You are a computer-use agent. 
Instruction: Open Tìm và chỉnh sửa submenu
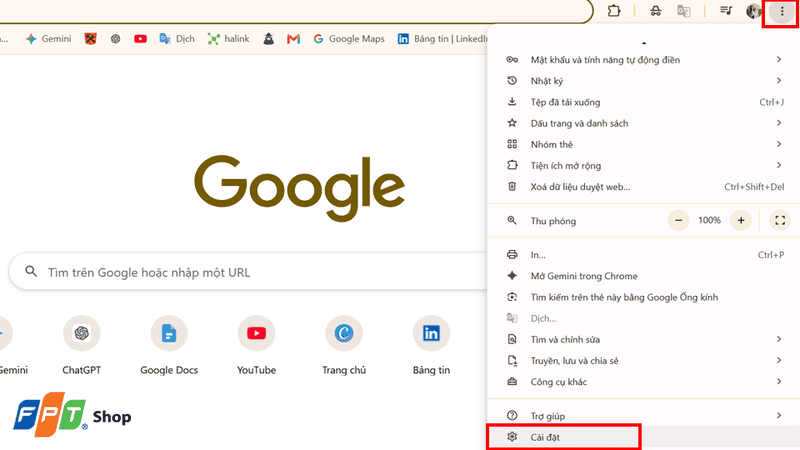[644, 339]
